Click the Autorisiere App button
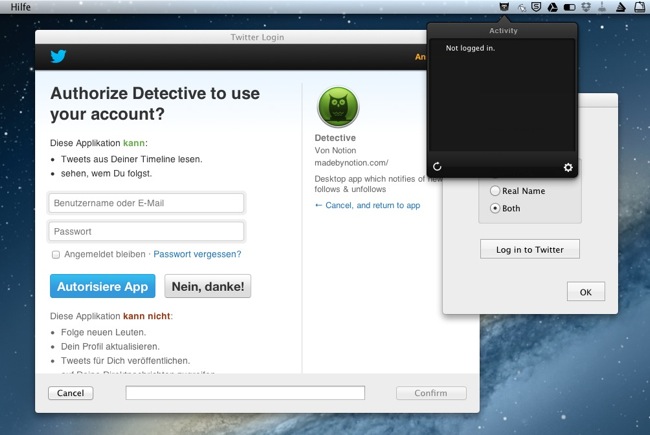 (x=102, y=286)
